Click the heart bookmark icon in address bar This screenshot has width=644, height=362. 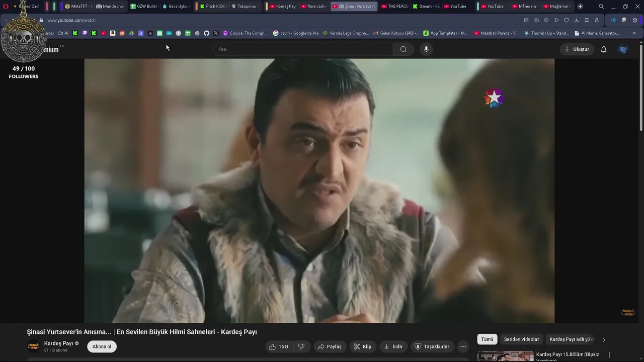pyautogui.click(x=567, y=20)
